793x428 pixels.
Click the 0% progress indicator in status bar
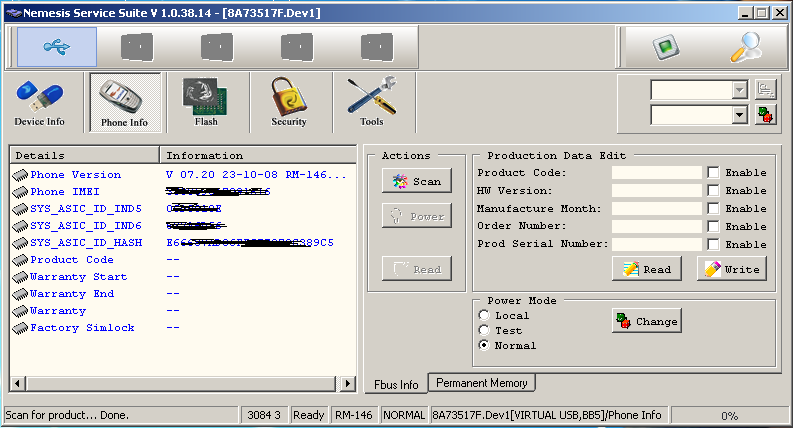(729, 415)
